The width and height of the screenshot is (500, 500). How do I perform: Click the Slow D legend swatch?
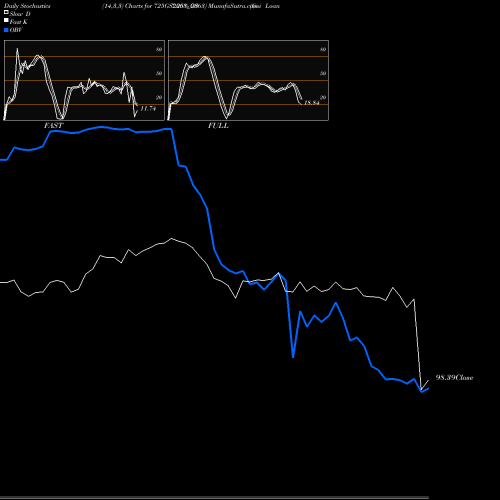(6, 12)
